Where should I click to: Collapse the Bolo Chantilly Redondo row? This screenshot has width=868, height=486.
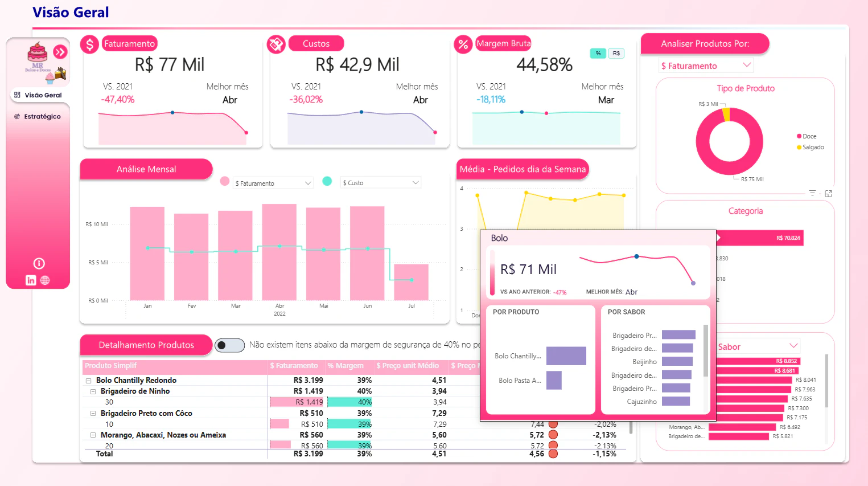point(88,381)
